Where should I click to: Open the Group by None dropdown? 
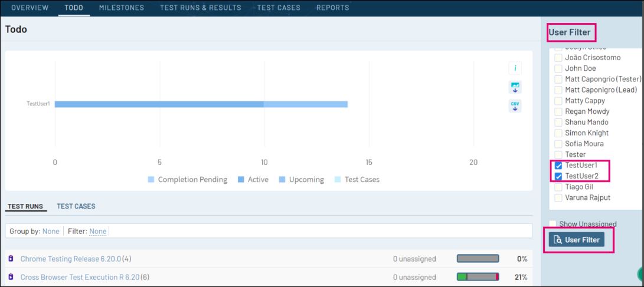[51, 232]
